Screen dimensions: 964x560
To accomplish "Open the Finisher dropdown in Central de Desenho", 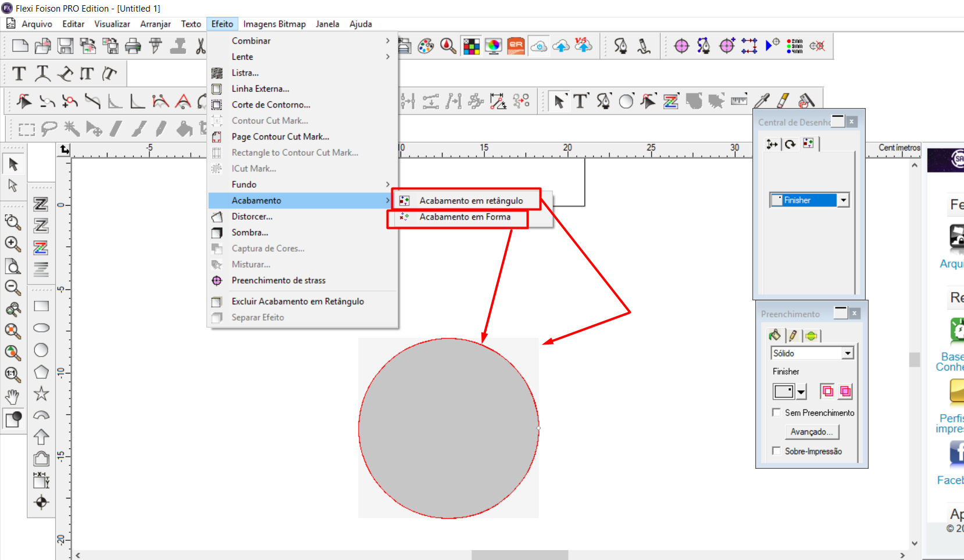I will pyautogui.click(x=843, y=200).
